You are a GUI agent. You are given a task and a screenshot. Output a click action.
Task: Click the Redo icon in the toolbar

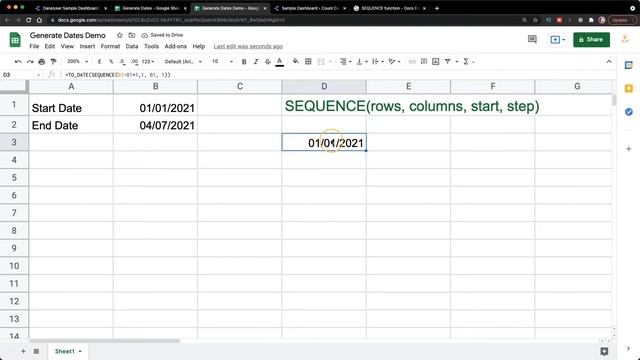tap(30, 62)
